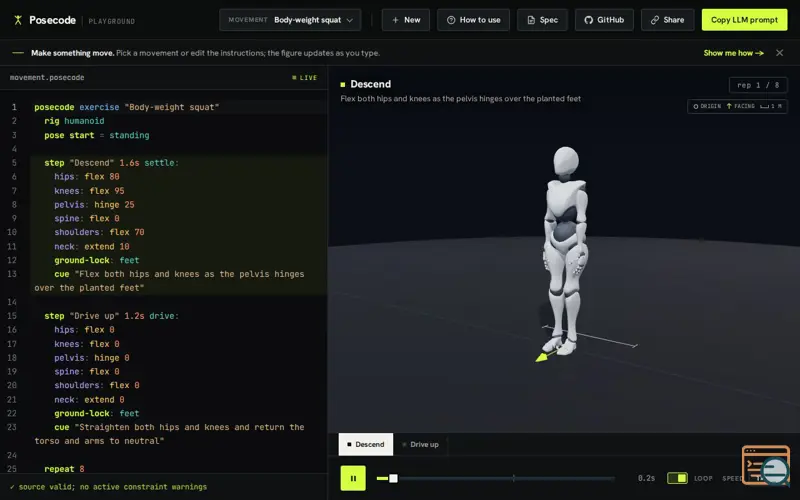Click the 3D humanoid figure in viewport
The height and width of the screenshot is (500, 800).
(566, 250)
